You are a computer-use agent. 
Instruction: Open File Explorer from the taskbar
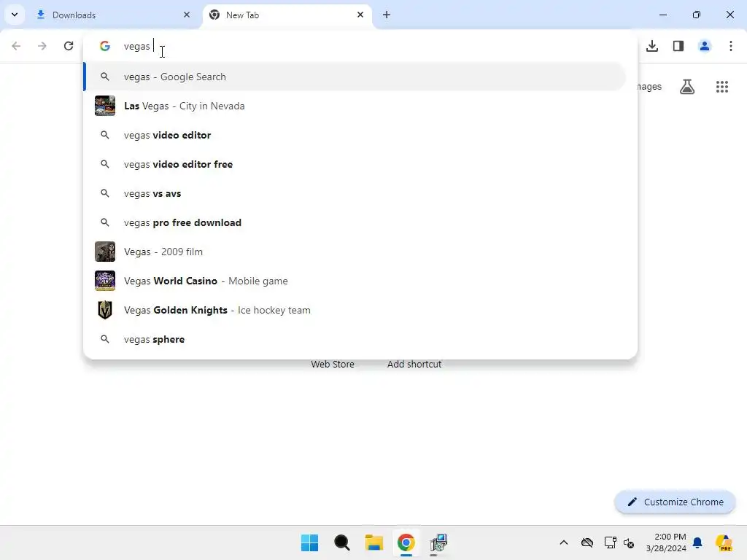(374, 542)
